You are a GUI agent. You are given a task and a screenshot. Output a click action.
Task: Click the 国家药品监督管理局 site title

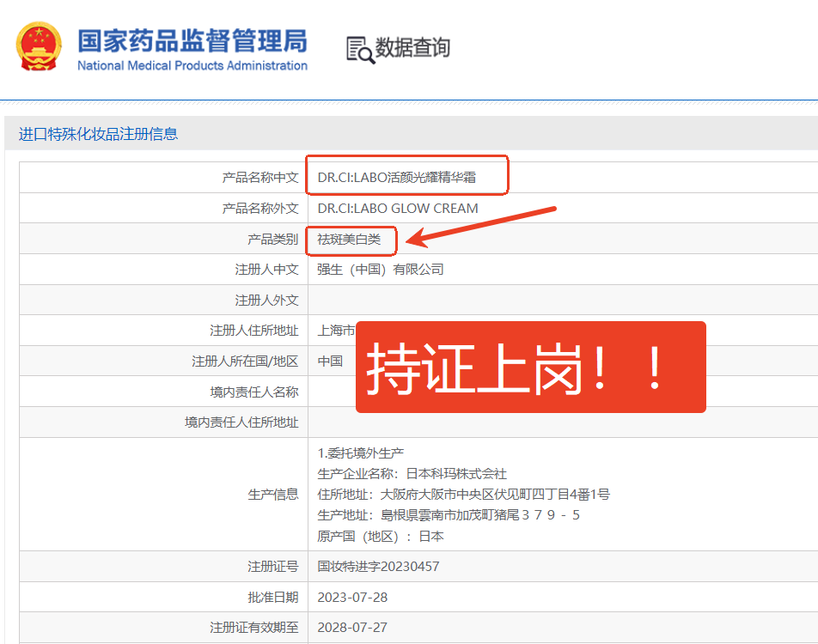192,40
